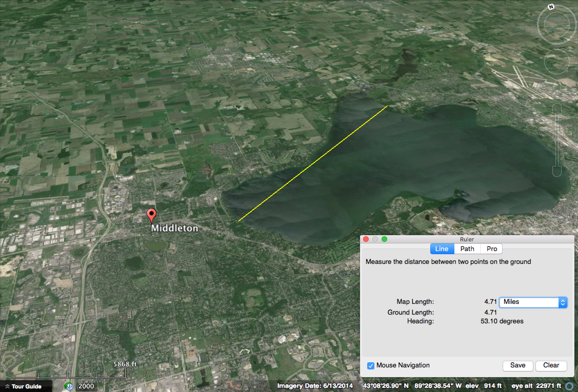
Task: Click the yellow ruler measurement line
Action: click(x=313, y=163)
